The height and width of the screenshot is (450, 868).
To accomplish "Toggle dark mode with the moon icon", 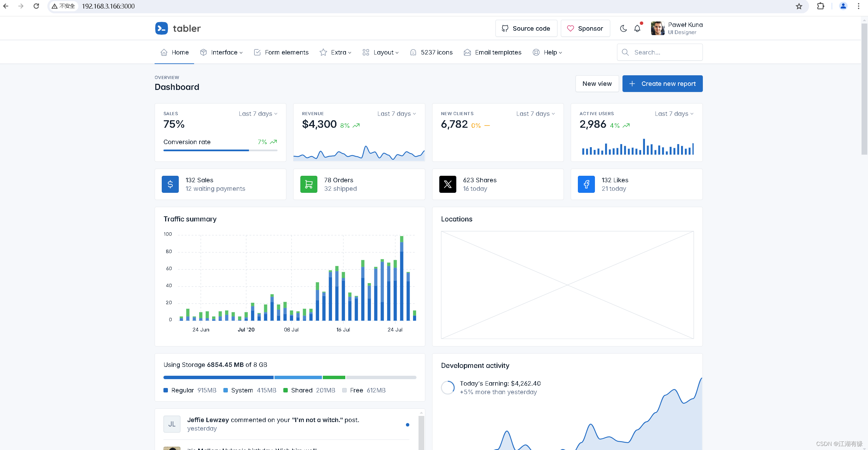I will [623, 28].
